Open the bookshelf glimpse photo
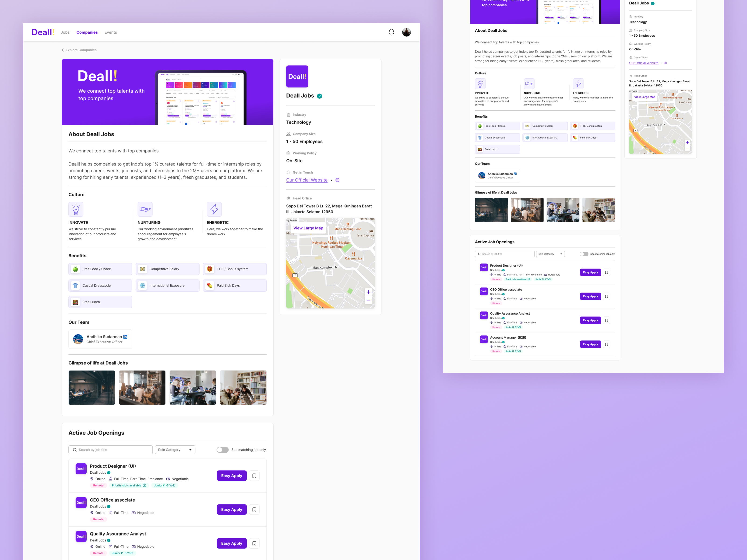Screen dimensions: 747x560 (243, 388)
